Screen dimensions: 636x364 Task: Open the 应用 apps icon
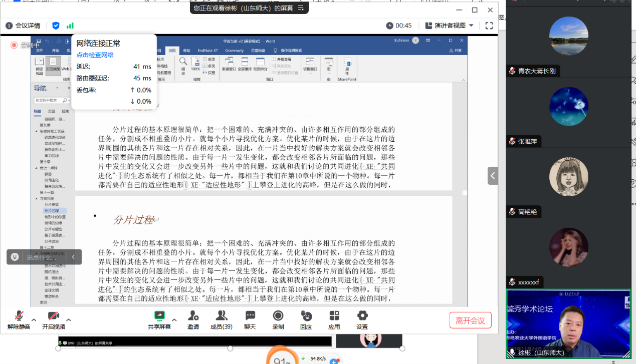pyautogui.click(x=334, y=319)
